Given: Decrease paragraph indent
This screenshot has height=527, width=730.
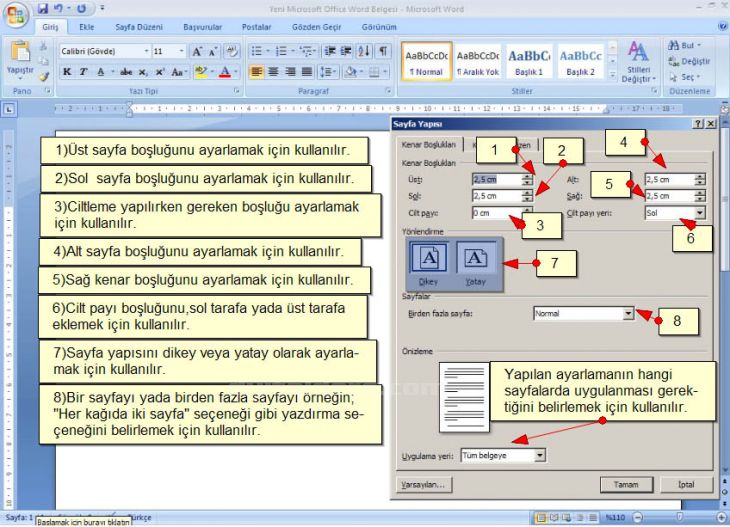Looking at the screenshot, I should point(330,51).
